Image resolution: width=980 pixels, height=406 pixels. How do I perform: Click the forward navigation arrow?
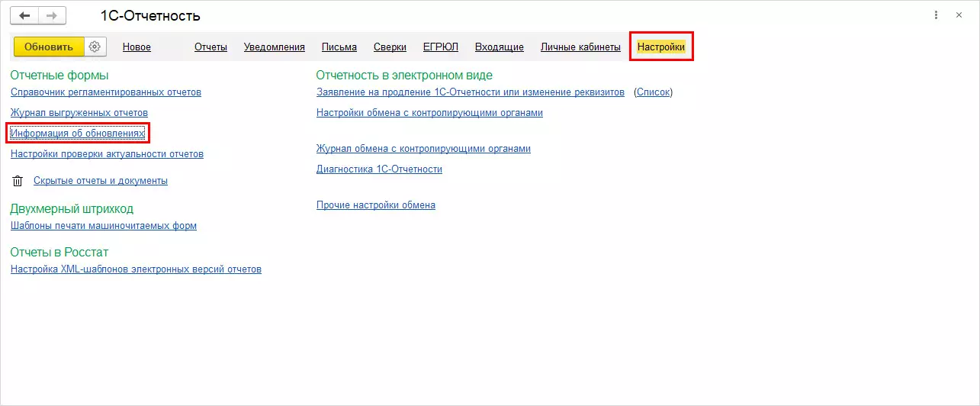pos(52,15)
